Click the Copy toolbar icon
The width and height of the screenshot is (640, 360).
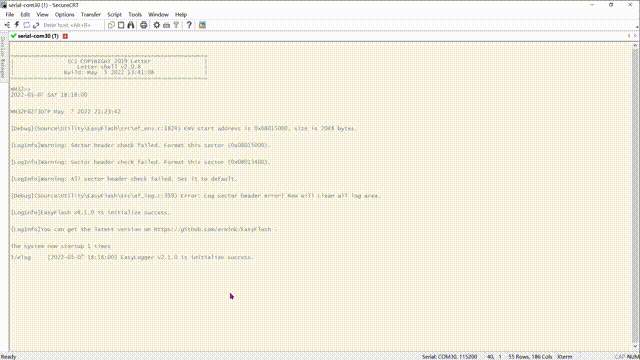(x=111, y=25)
